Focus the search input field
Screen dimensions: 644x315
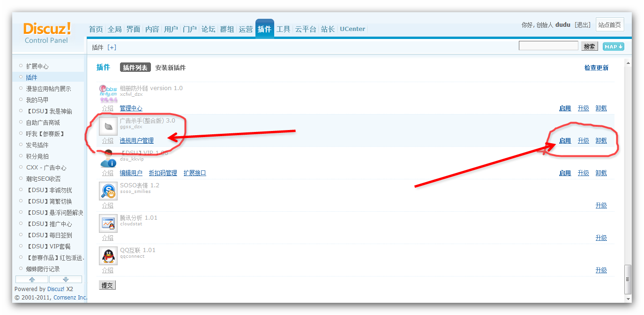[x=548, y=46]
